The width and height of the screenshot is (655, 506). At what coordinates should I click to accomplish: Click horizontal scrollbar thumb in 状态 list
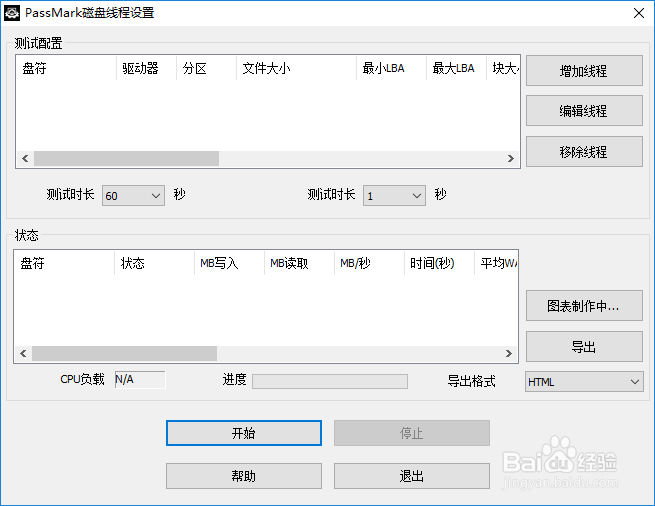tap(124, 353)
